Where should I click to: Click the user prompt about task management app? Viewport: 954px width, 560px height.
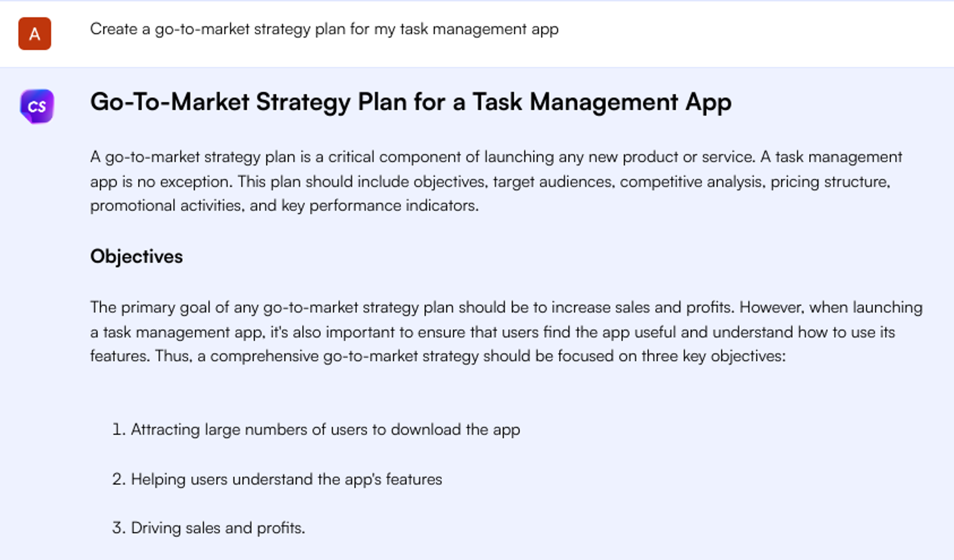[324, 29]
